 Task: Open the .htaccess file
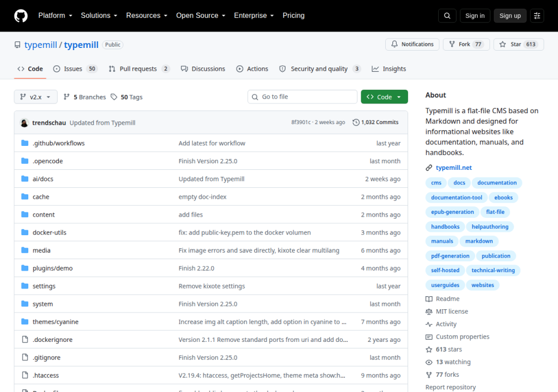click(46, 375)
